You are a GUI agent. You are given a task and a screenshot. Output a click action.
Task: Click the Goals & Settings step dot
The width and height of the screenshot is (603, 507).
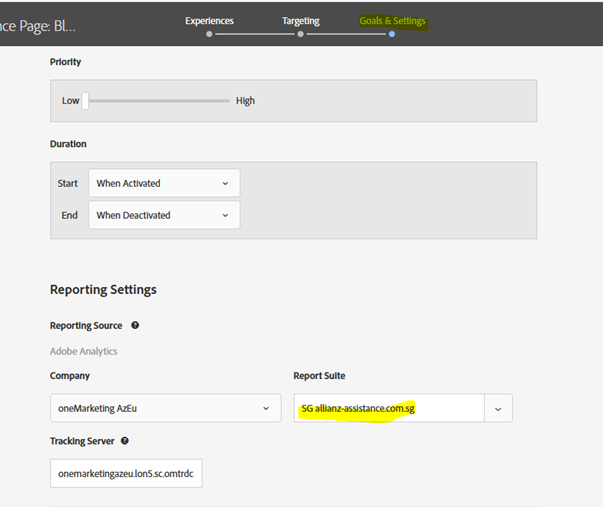[392, 34]
